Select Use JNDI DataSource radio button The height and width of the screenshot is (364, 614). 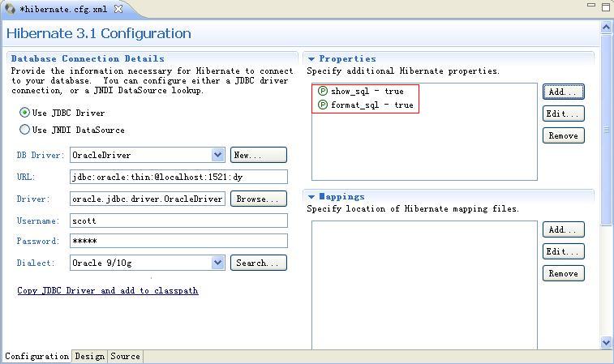coord(24,130)
